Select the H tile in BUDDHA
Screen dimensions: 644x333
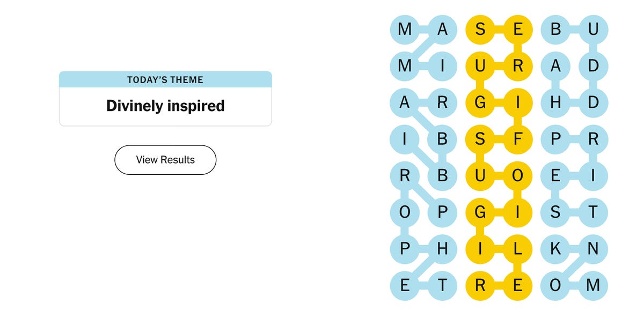tap(555, 102)
